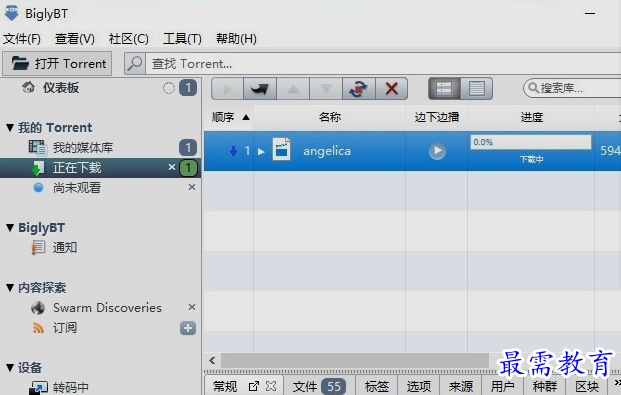Focus the 查找 Torrent search field

click(383, 63)
